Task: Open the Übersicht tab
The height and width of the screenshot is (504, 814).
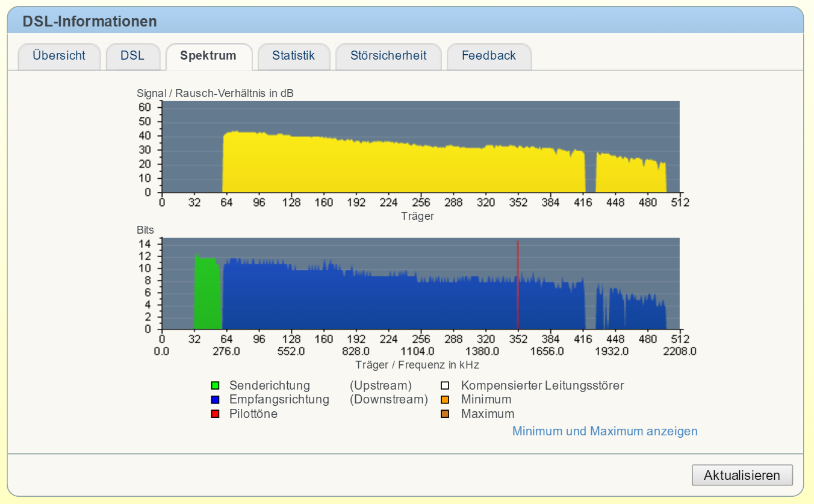Action: click(x=59, y=56)
